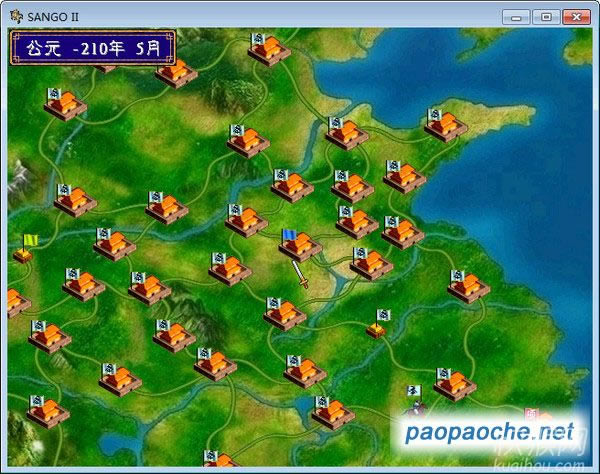Select the city immediately east of the yellow-flagged city
Viewport: 600px width, 474px height.
tap(114, 243)
